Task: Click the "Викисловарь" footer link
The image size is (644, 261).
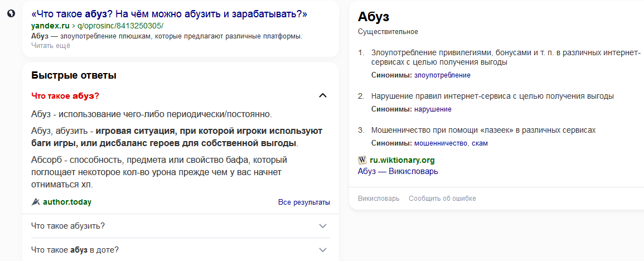Action: (x=379, y=199)
